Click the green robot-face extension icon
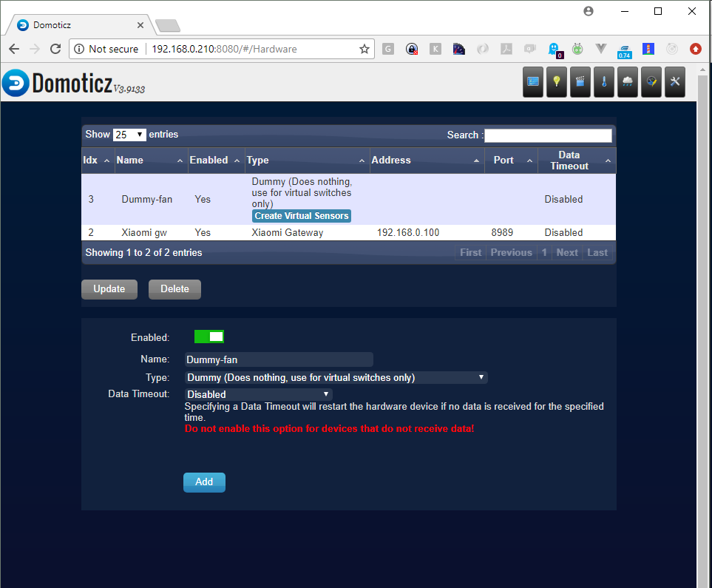Screen dimensions: 712x588 pyautogui.click(x=577, y=49)
